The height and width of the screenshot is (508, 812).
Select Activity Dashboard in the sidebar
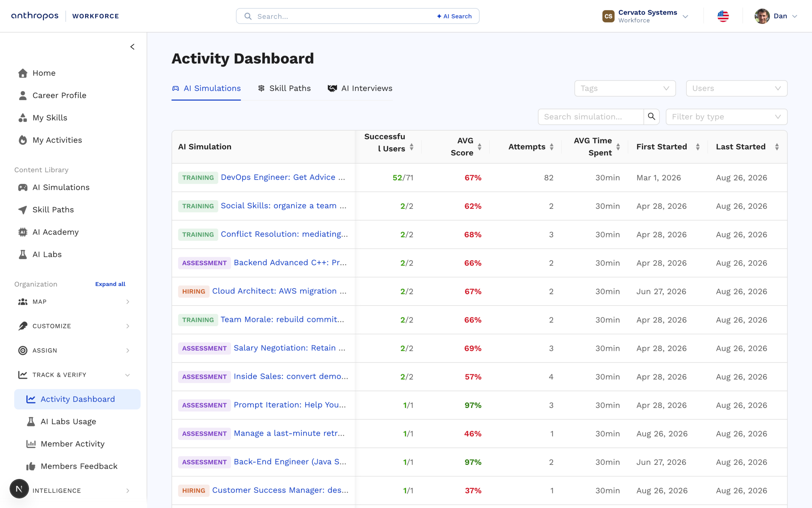77,399
